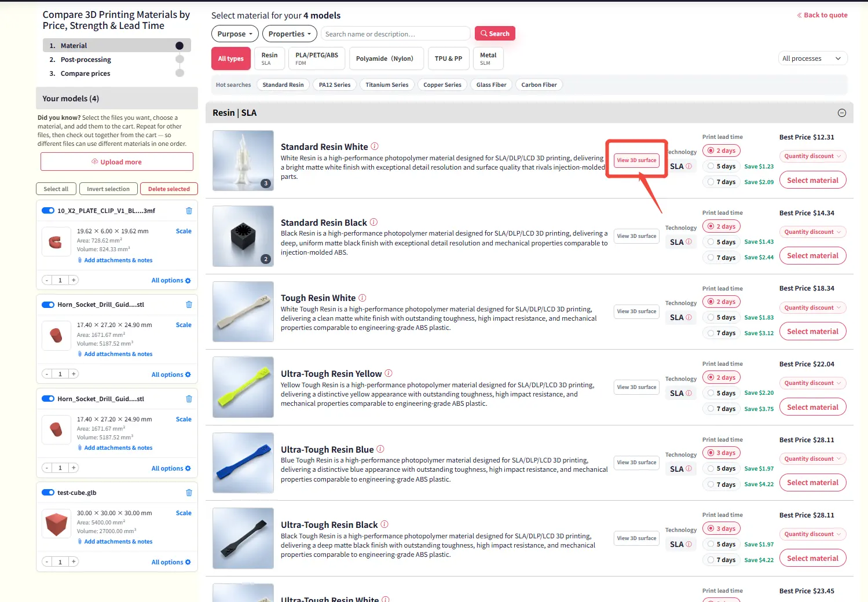This screenshot has height=602, width=868.
Task: Open SLA technology info for Tough Resin White
Action: 689,317
